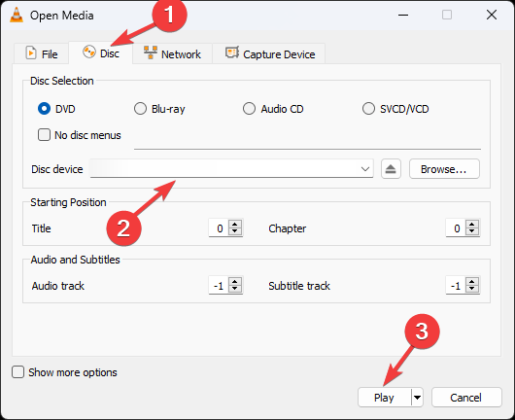Increase Audio track with up arrow
The height and width of the screenshot is (420, 515).
coord(235,281)
